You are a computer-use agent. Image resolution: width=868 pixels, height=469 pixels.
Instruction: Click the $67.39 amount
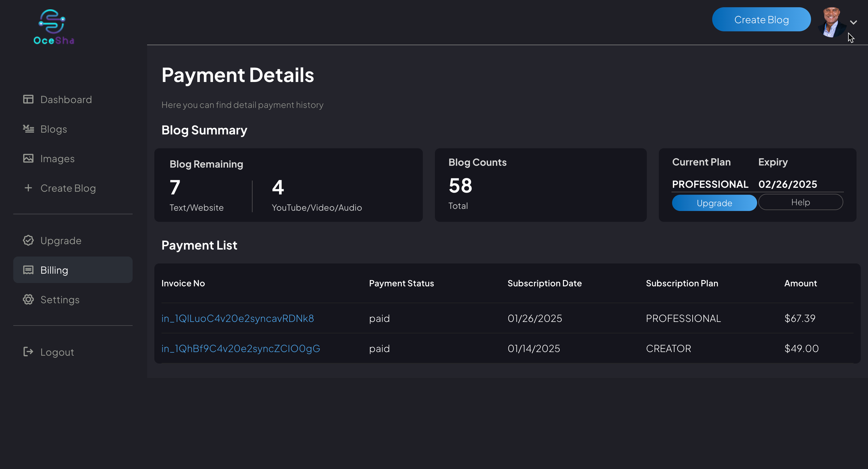tap(800, 318)
